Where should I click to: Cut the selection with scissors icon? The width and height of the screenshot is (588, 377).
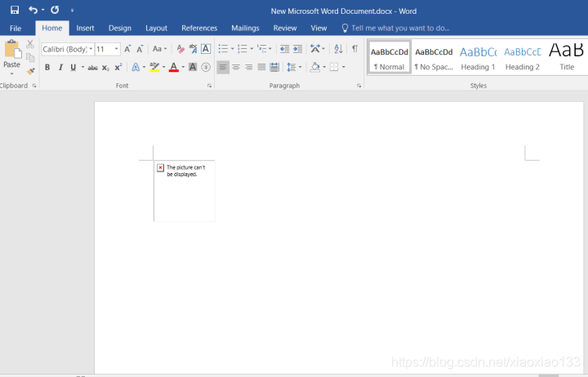pyautogui.click(x=30, y=44)
